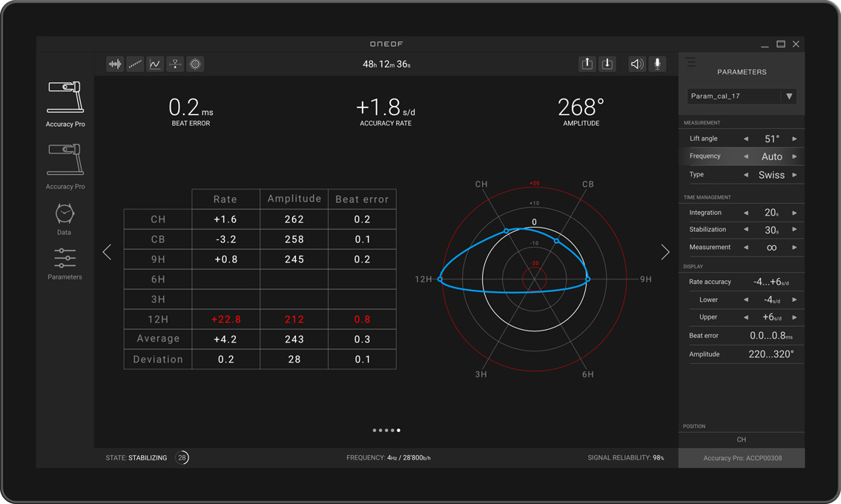841x504 pixels.
Task: Go to the next page with right chevron
Action: [664, 252]
